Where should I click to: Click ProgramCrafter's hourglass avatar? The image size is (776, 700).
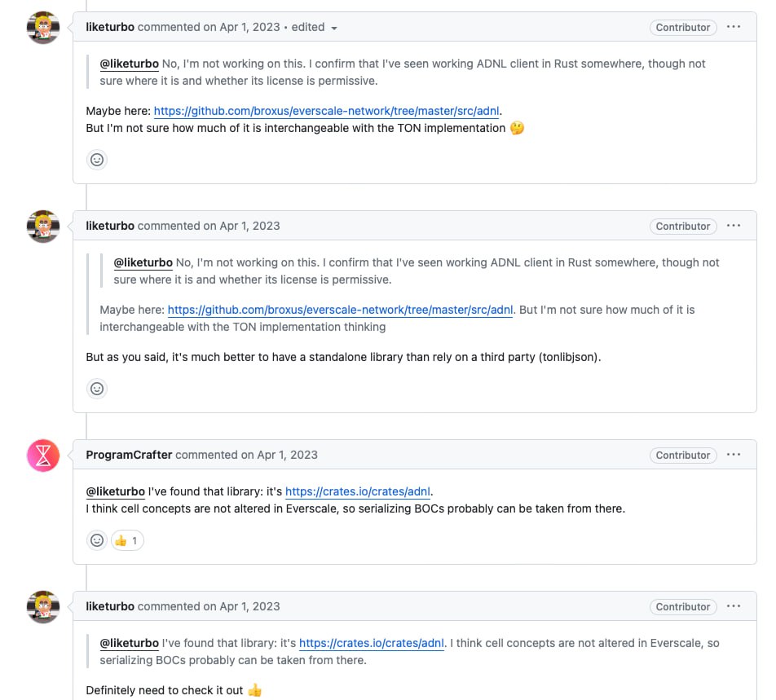(43, 456)
